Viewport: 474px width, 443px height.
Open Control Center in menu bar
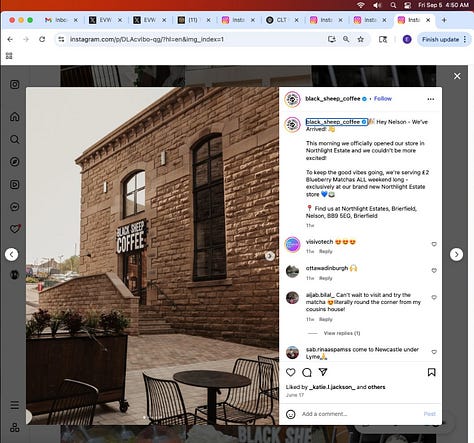pyautogui.click(x=407, y=5)
